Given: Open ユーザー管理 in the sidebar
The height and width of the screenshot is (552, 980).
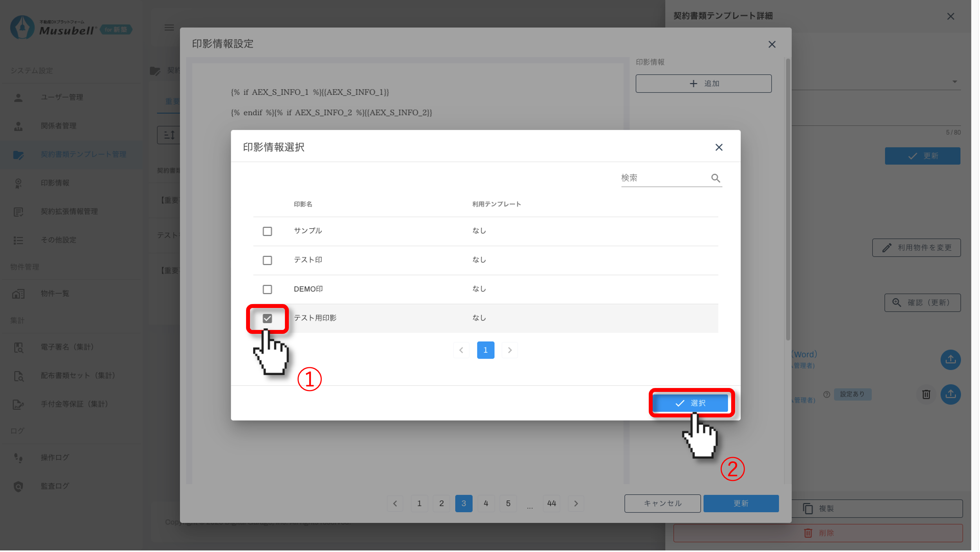Looking at the screenshot, I should (62, 97).
